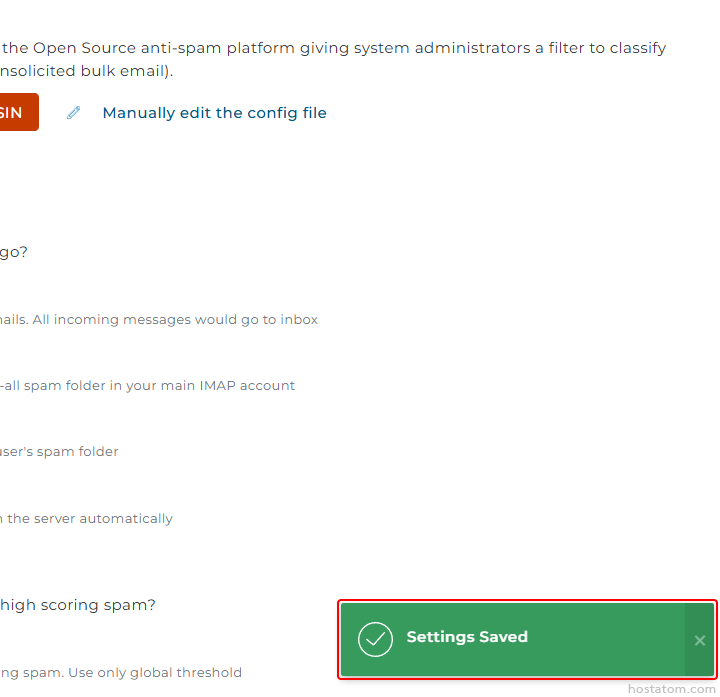Click the high scoring spam question heading
The width and height of the screenshot is (720, 697).
point(78,605)
